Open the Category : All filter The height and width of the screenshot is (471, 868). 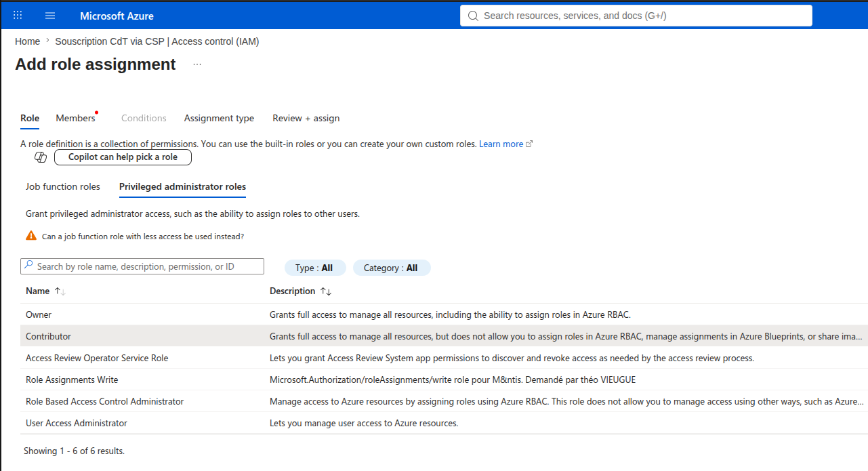(391, 268)
